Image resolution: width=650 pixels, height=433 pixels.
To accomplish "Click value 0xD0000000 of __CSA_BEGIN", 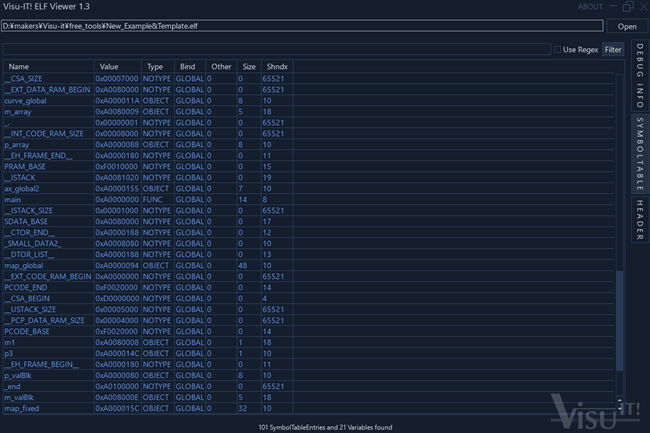I will 117,298.
